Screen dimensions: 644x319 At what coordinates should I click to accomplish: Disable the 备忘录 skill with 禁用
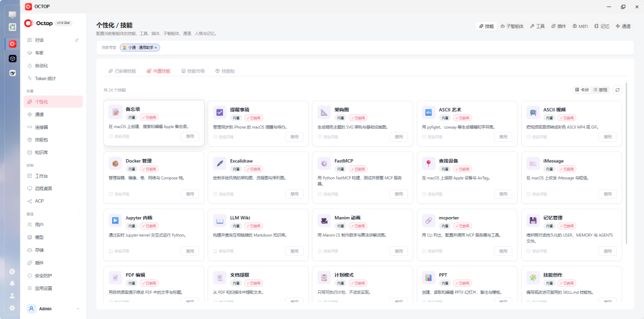[x=190, y=137]
